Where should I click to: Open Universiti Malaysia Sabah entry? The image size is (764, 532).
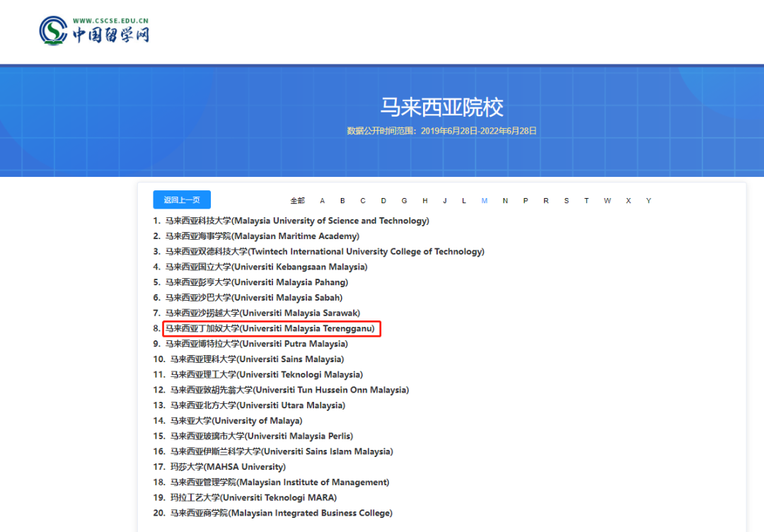tap(254, 298)
